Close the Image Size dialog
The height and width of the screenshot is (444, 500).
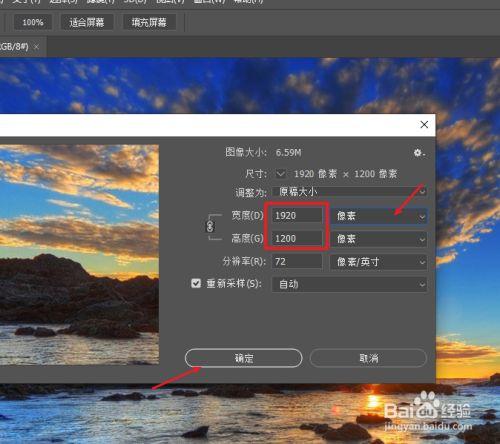[x=424, y=125]
